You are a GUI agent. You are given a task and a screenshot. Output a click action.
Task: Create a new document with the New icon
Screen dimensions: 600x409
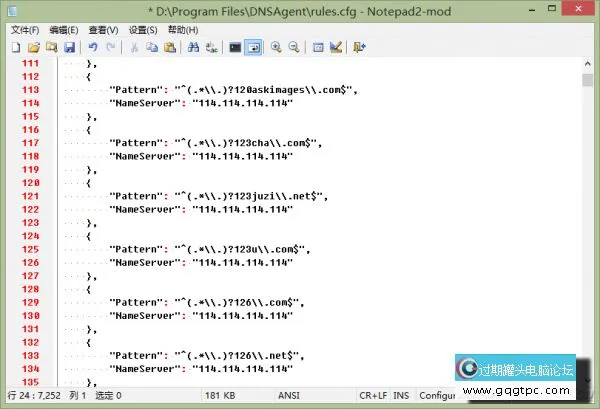pos(16,47)
